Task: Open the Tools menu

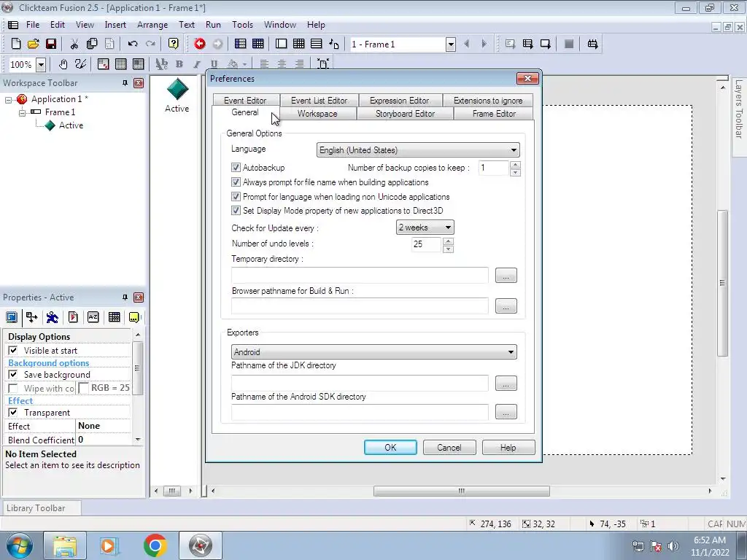Action: point(242,25)
